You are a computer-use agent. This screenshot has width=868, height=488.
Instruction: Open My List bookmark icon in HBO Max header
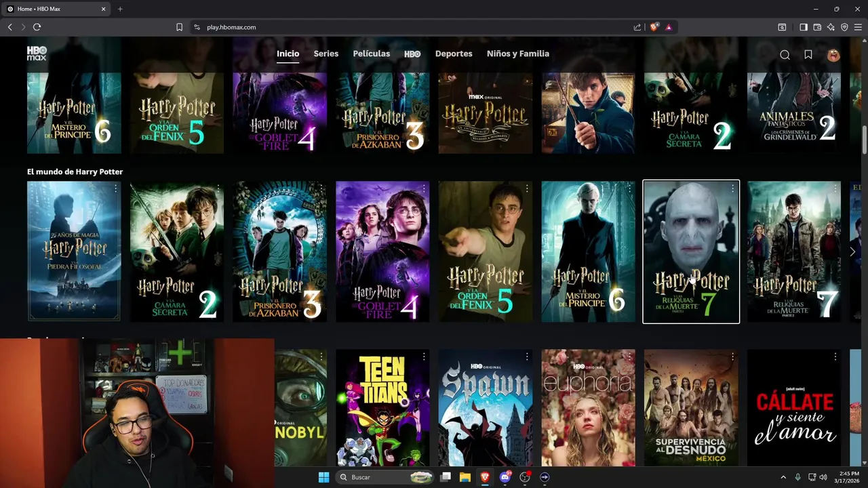pos(808,55)
